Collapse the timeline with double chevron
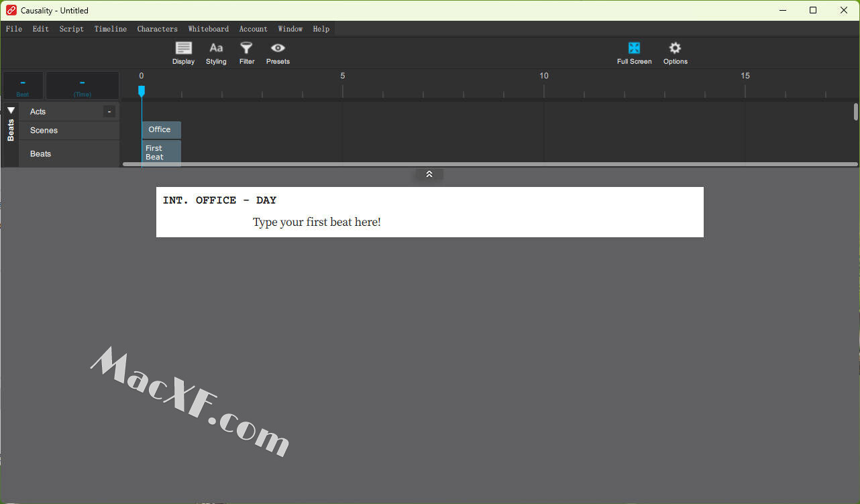860x504 pixels. pyautogui.click(x=429, y=174)
